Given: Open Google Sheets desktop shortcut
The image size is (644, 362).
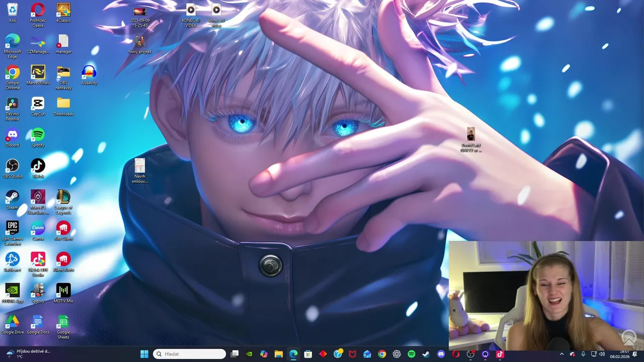Looking at the screenshot, I should [x=63, y=327].
